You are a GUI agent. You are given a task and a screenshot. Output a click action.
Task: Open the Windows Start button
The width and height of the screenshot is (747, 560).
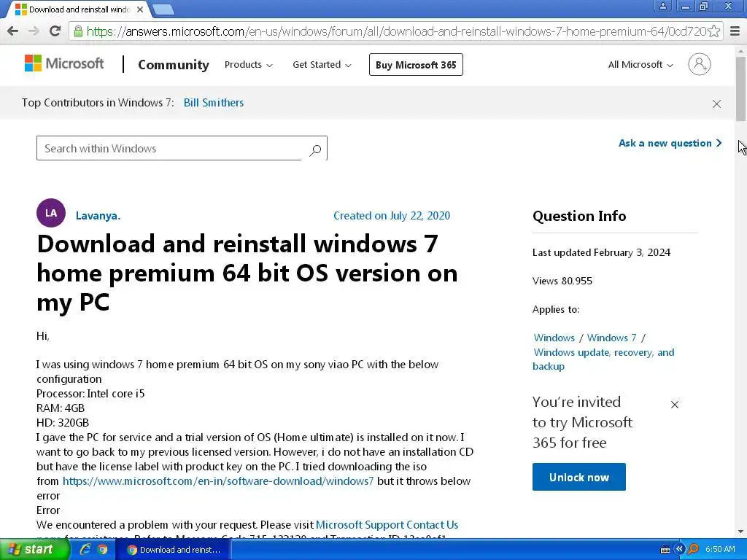tap(34, 550)
